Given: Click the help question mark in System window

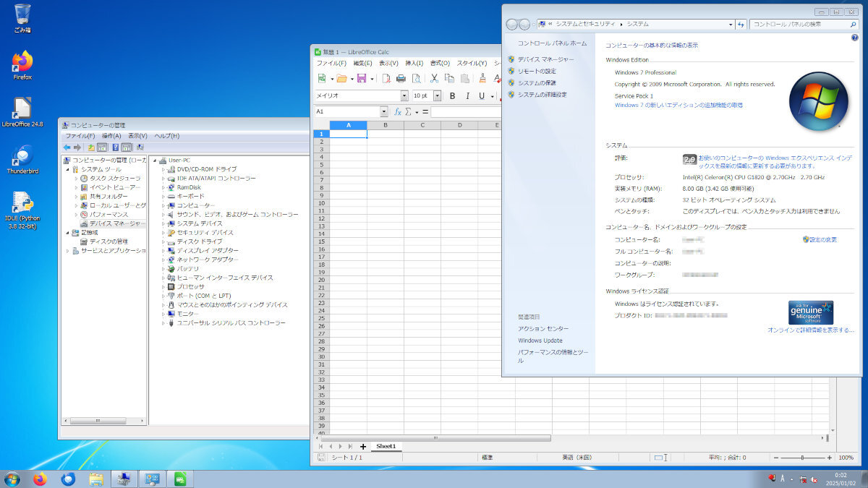Looking at the screenshot, I should [x=855, y=38].
